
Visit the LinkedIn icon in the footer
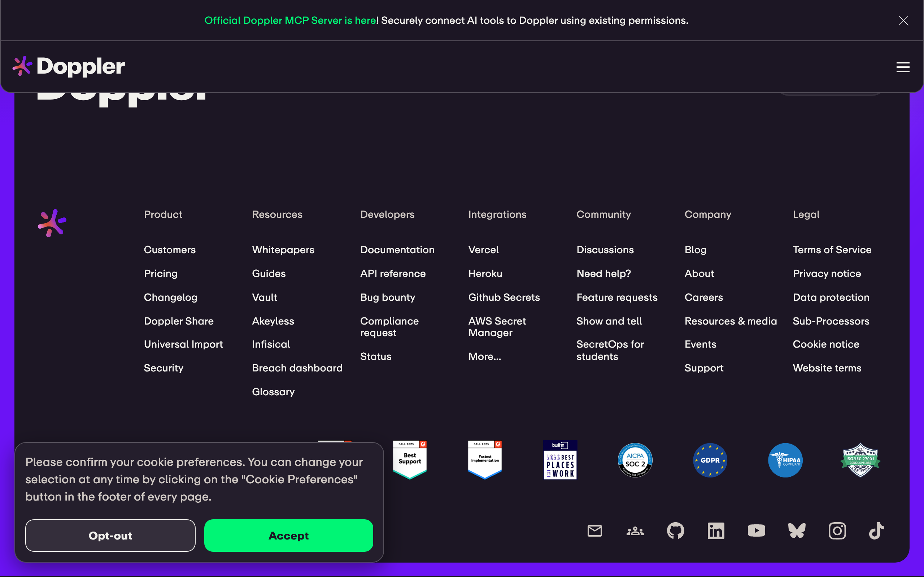pyautogui.click(x=716, y=531)
